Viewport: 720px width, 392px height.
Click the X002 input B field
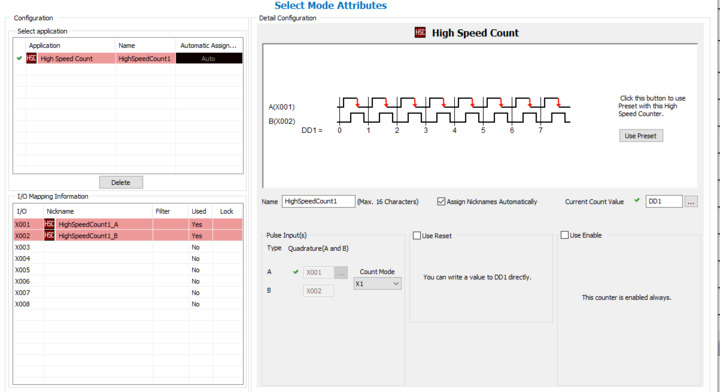[x=318, y=291]
